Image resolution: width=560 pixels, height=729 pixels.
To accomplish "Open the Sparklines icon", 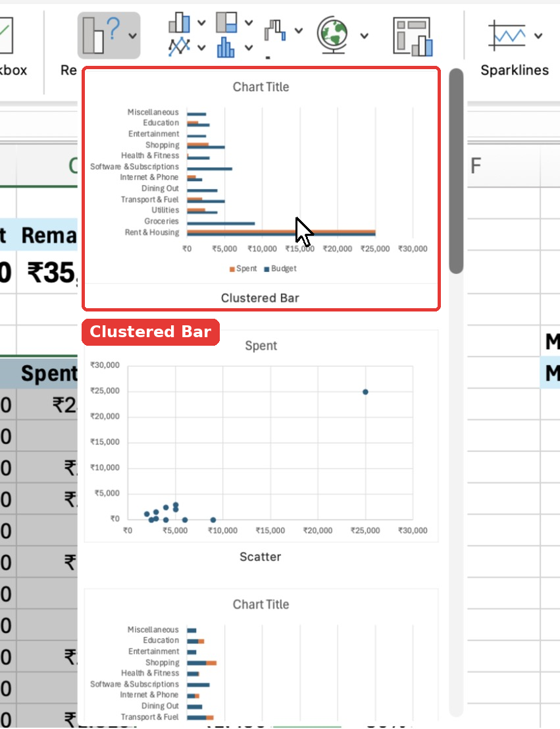I will point(507,36).
